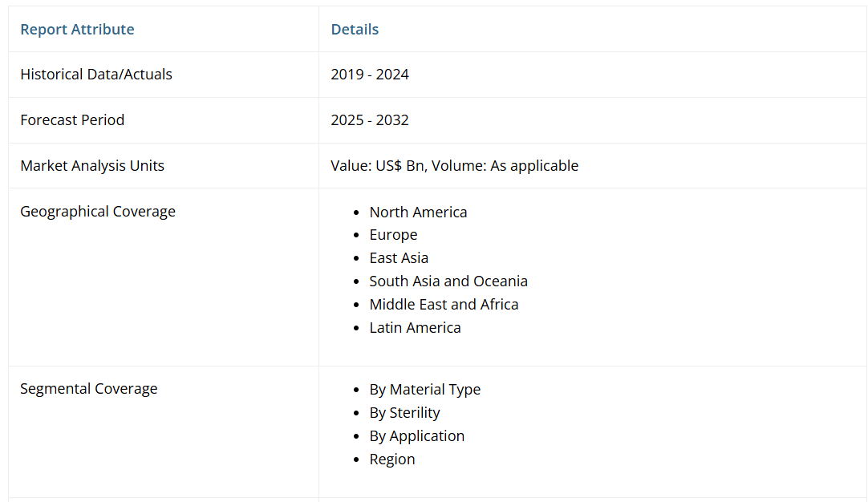The height and width of the screenshot is (502, 868).
Task: Select the Historical Data/Actuals row label
Action: [96, 75]
